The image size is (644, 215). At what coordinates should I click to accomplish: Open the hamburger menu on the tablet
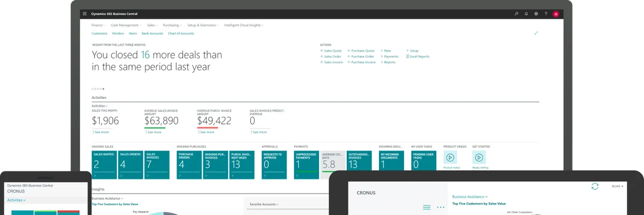[x=427, y=207]
